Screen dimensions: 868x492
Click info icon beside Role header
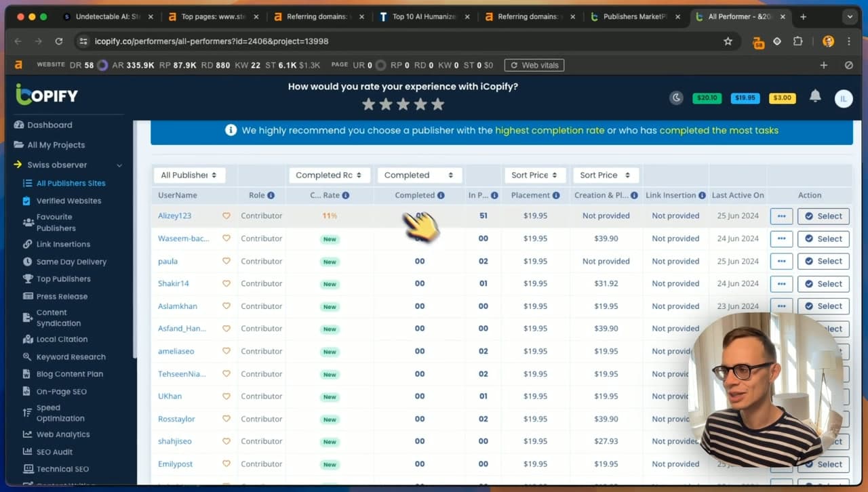[x=271, y=195]
